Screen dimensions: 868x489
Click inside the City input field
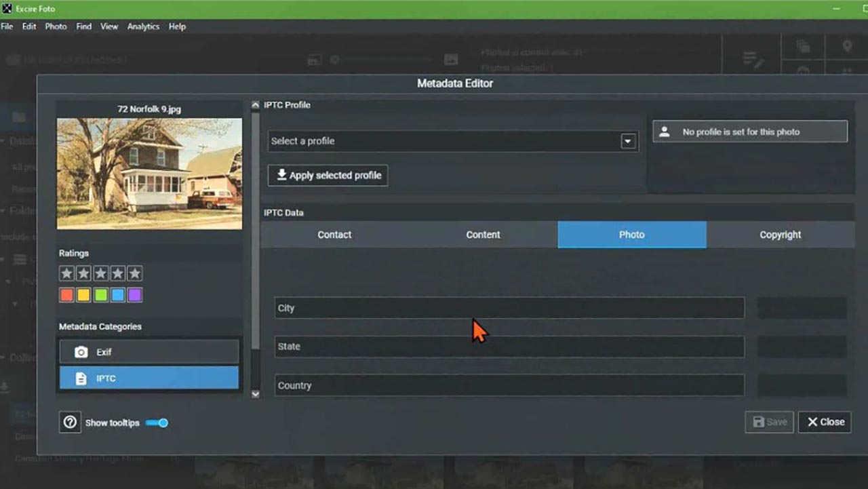coord(509,308)
